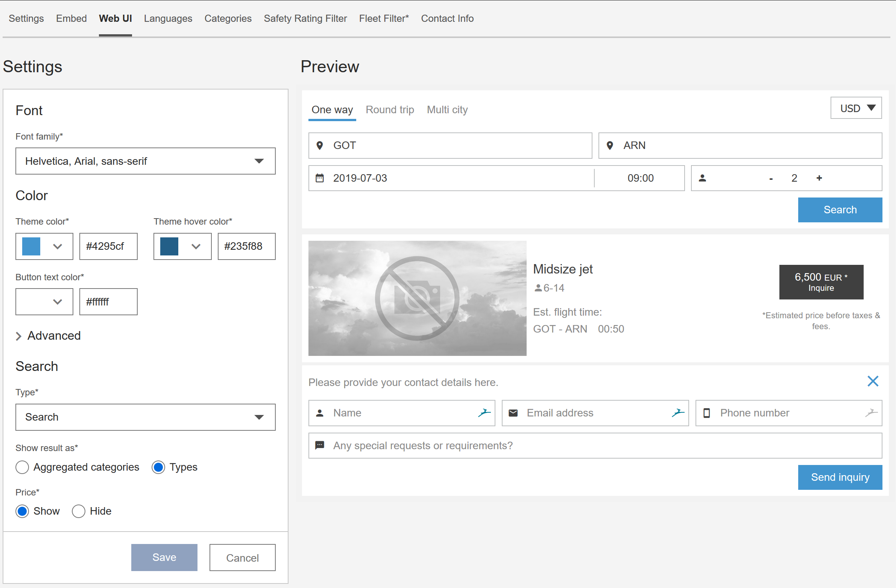
Task: Click the 09:00 departure time field
Action: (640, 178)
